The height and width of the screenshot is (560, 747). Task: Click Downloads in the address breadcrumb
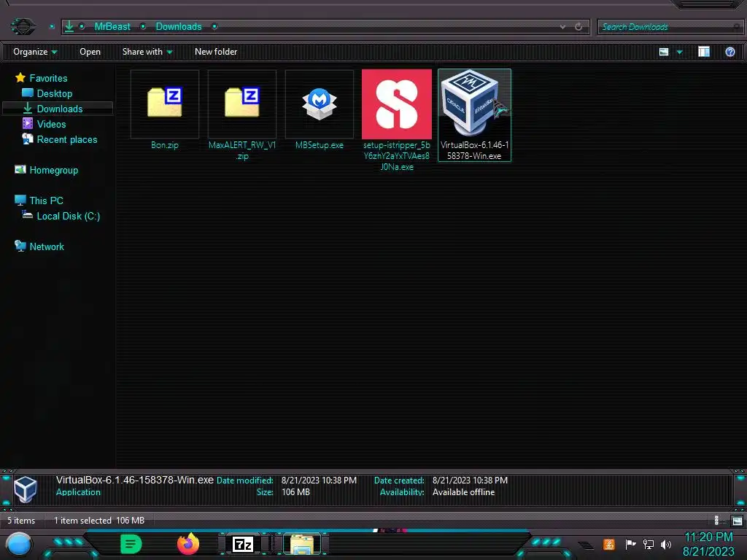pyautogui.click(x=179, y=27)
